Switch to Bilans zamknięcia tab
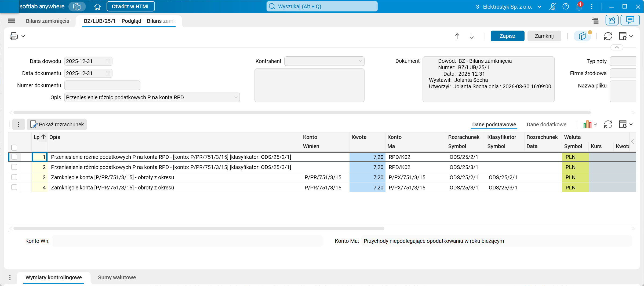Screen dimensions: 644x286 [x=48, y=21]
